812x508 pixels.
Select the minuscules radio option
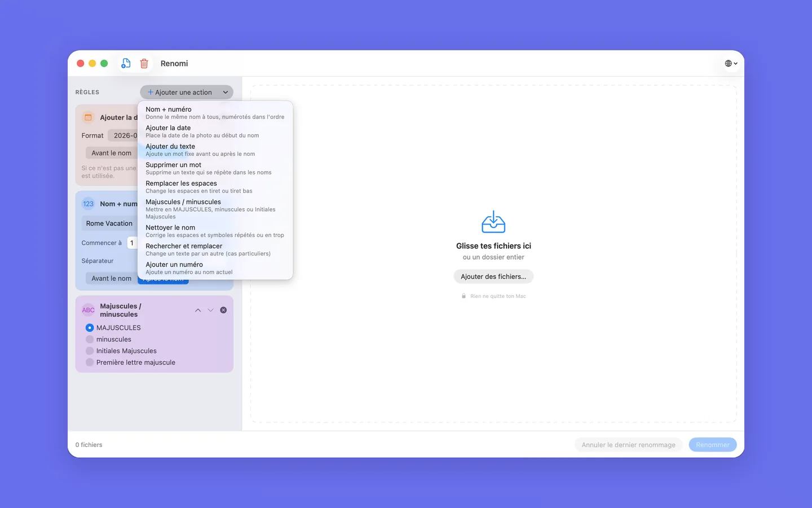[x=90, y=339]
